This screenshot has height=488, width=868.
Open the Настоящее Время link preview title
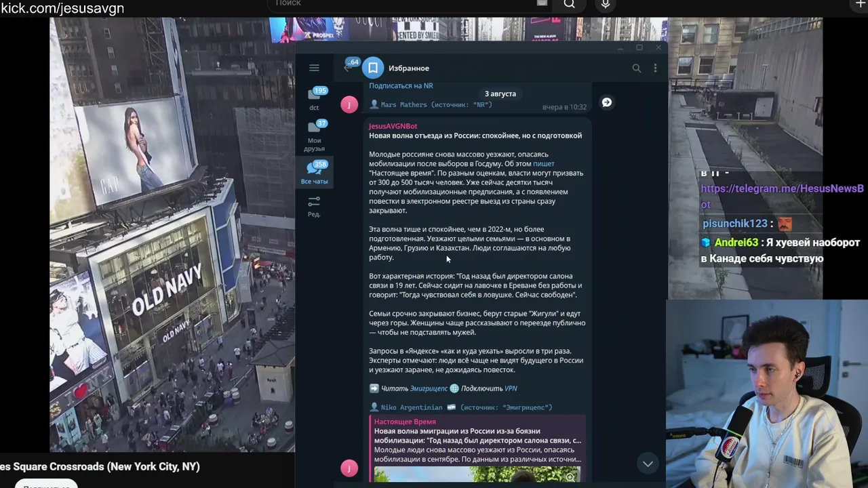click(x=405, y=422)
